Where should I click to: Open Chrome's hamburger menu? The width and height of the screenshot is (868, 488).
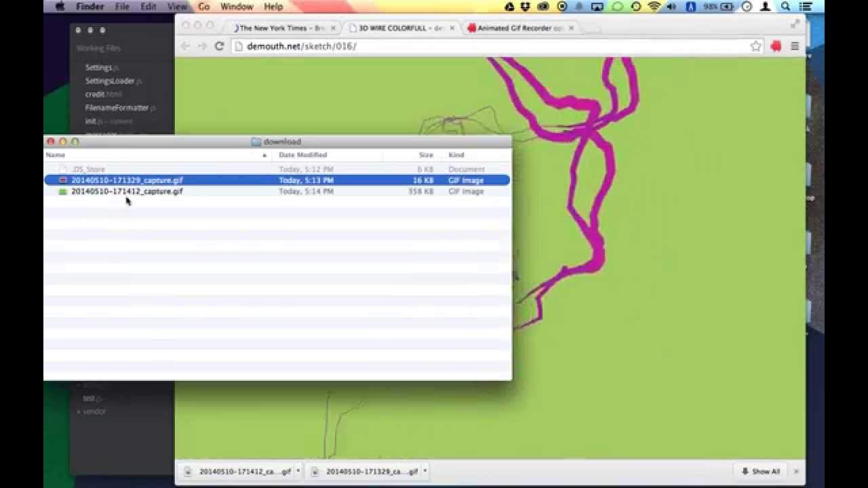(794, 46)
